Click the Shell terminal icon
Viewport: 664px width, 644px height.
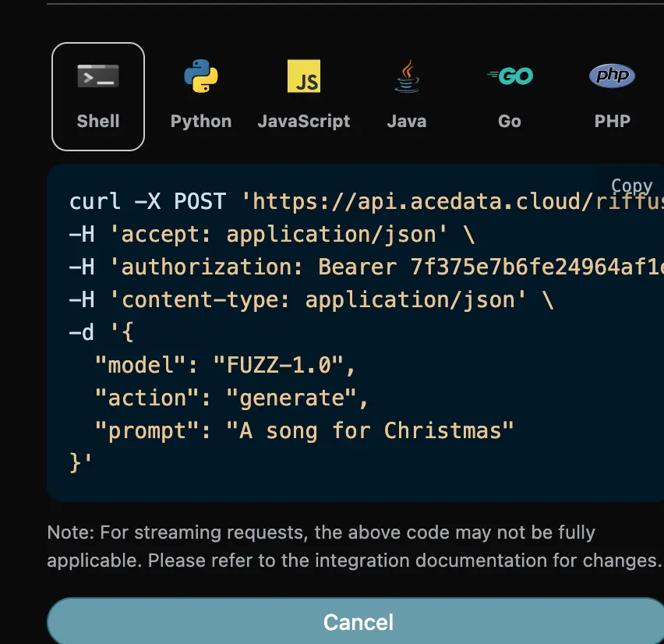[98, 76]
